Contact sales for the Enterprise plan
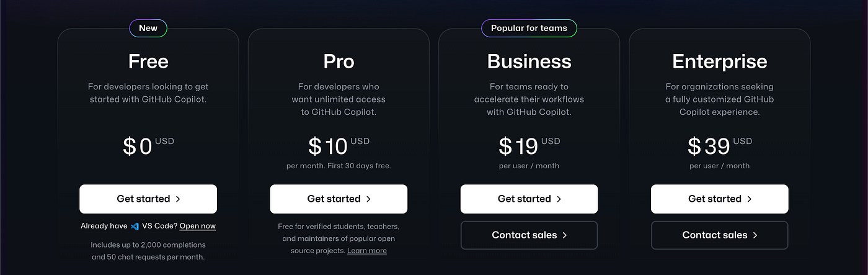Screen dimensions: 868x275 point(719,235)
